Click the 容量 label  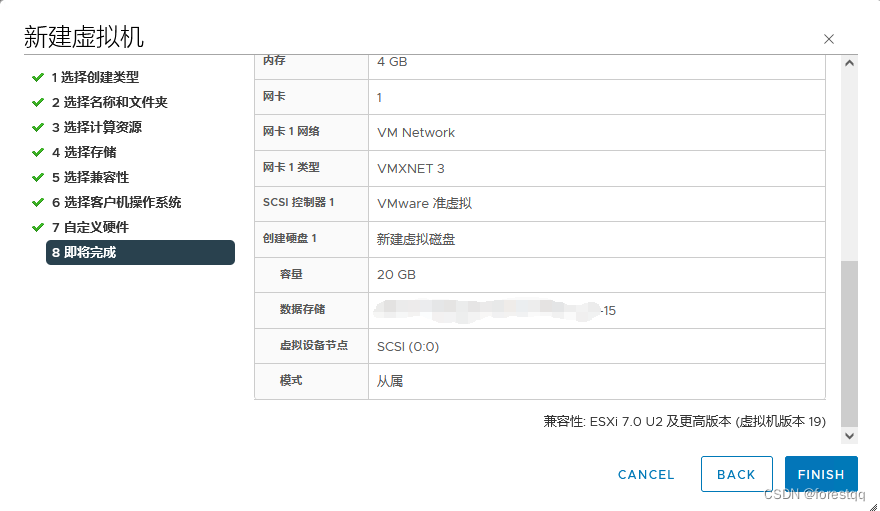click(291, 274)
